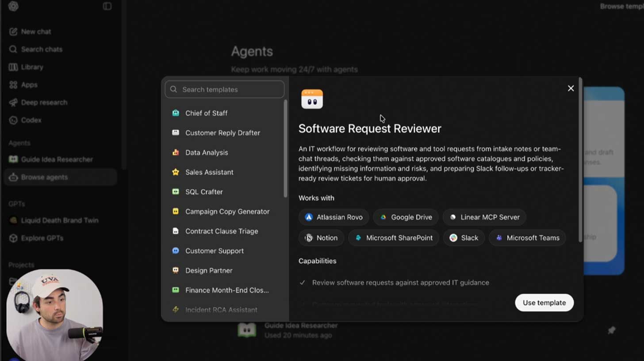The image size is (644, 361).
Task: Click the Linear MCP Server chip
Action: [484, 217]
